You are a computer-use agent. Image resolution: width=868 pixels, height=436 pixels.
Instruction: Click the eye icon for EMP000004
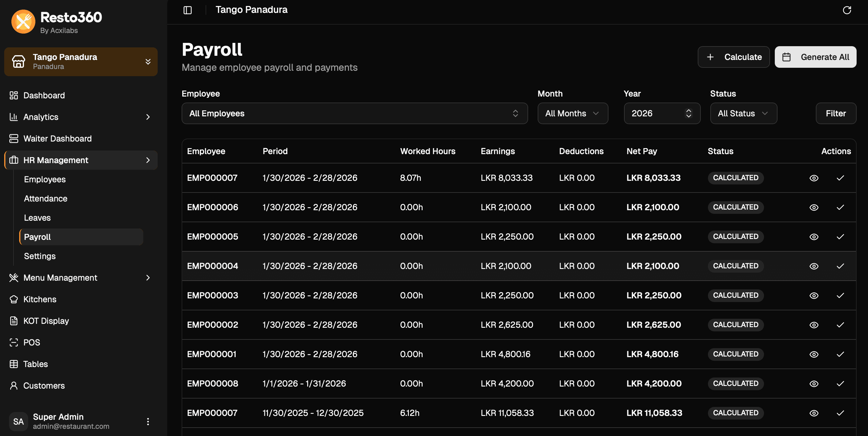click(x=813, y=266)
